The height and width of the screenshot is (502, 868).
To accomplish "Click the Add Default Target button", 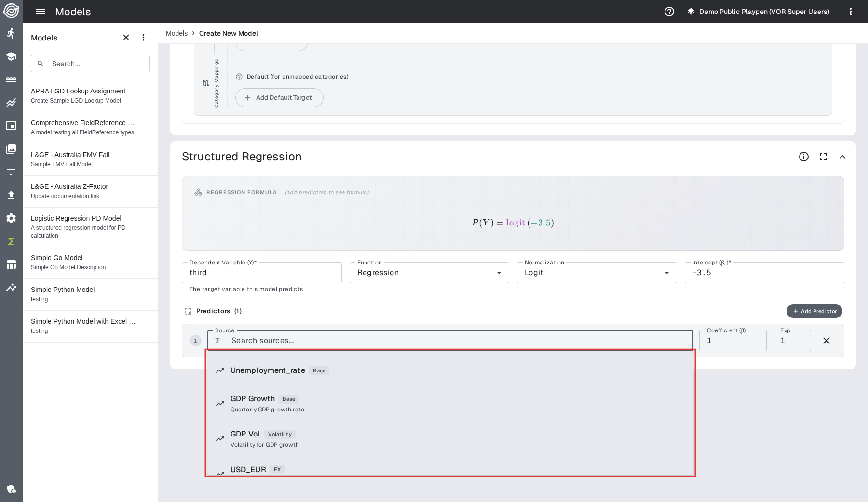I will 279,98.
